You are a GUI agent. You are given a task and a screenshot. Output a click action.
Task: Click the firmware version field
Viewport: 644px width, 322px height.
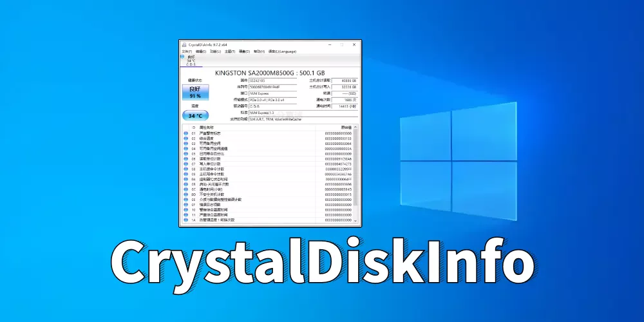pos(272,80)
